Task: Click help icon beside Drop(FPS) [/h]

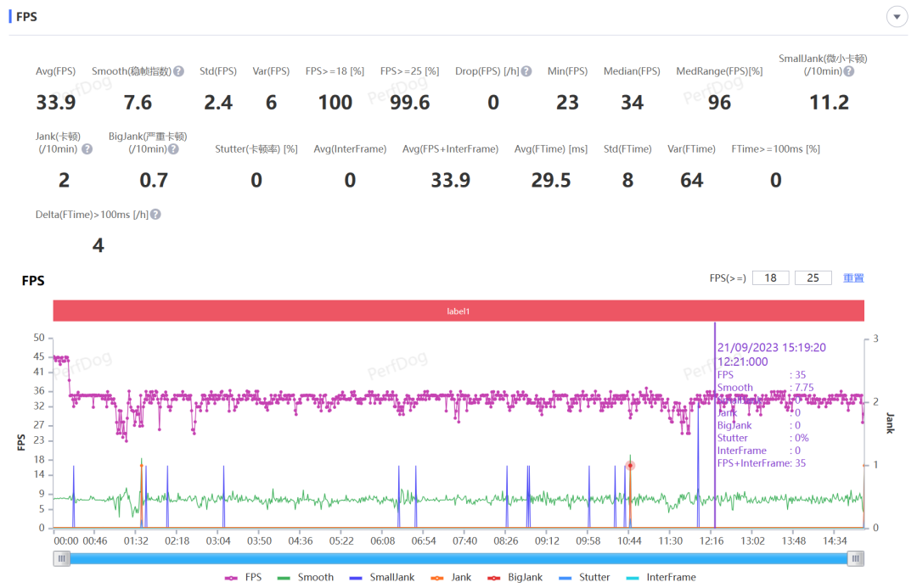Action: 526,72
